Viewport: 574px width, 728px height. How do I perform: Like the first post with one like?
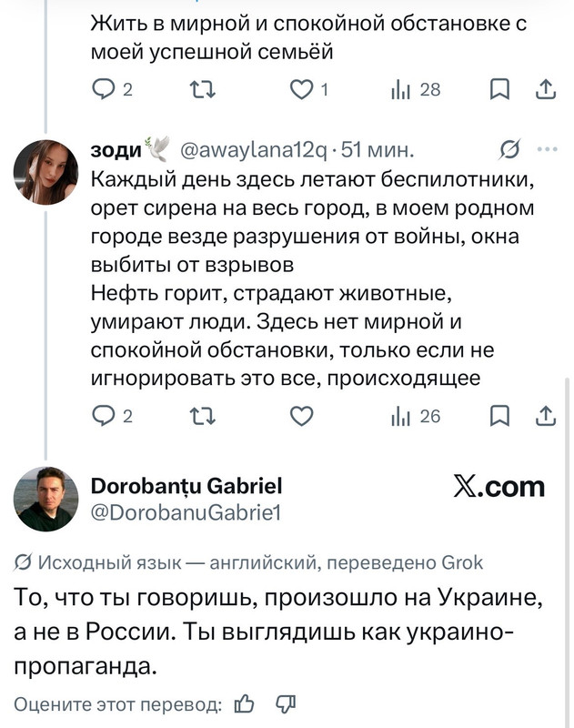[309, 89]
